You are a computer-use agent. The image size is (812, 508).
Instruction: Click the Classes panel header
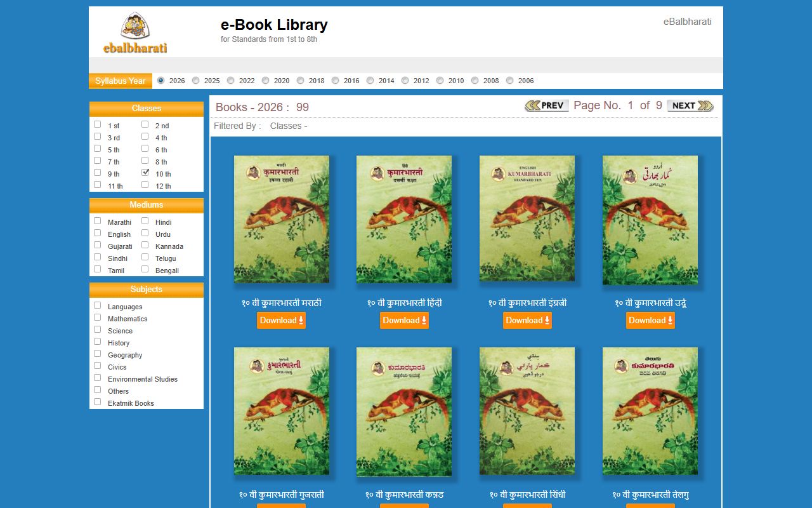[147, 109]
